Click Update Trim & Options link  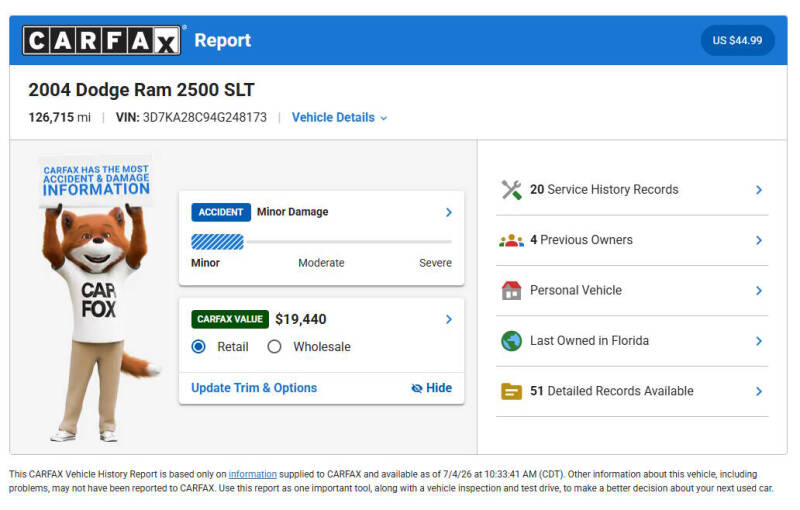pos(254,388)
